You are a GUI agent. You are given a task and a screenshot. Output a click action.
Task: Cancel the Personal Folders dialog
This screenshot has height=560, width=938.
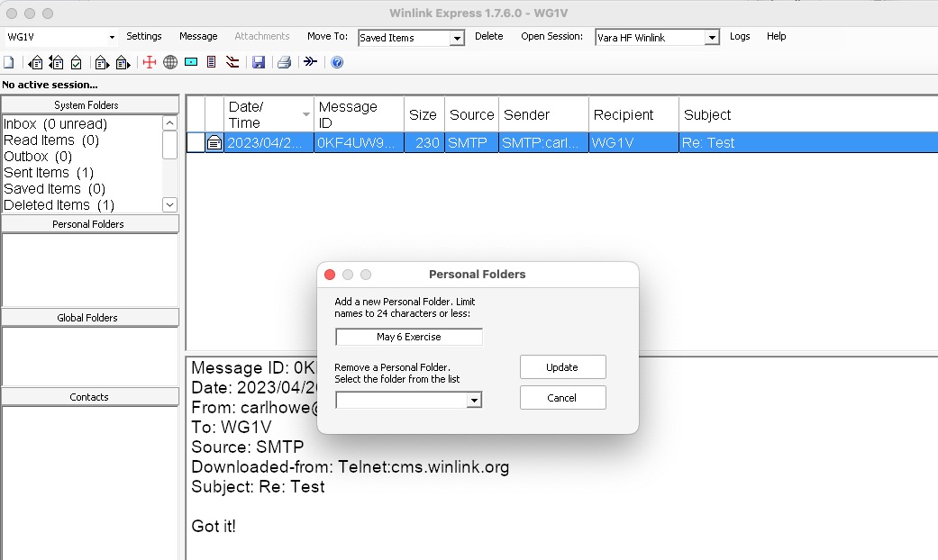[x=562, y=398]
